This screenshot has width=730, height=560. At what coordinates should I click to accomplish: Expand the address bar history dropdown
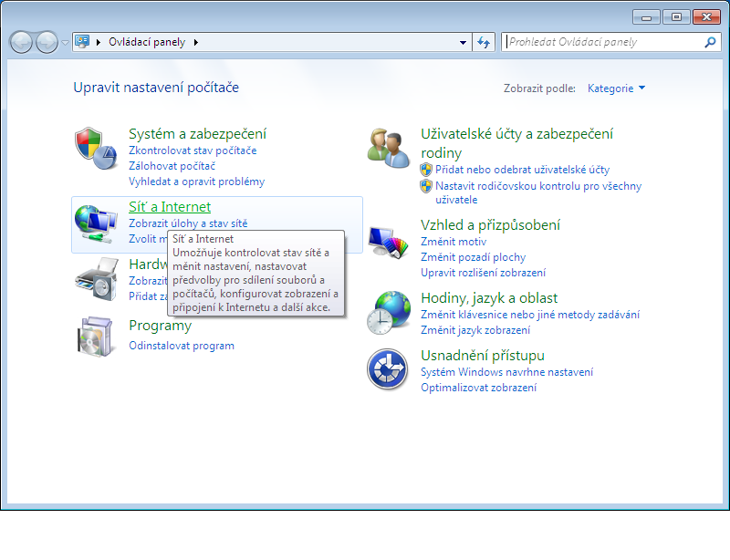coord(463,42)
